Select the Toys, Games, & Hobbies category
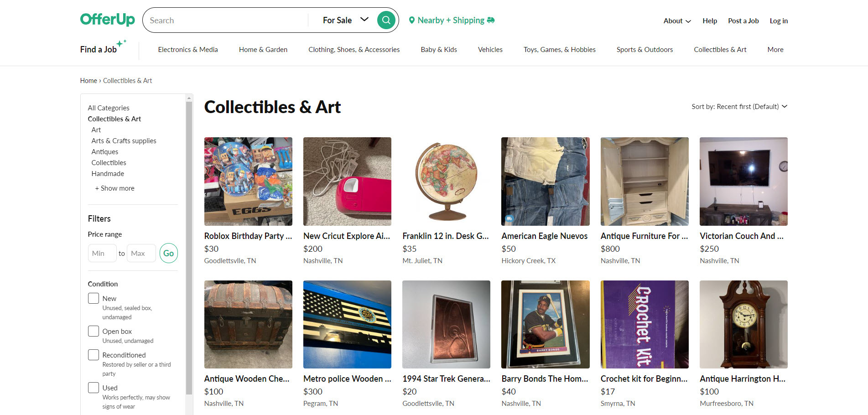 point(559,49)
